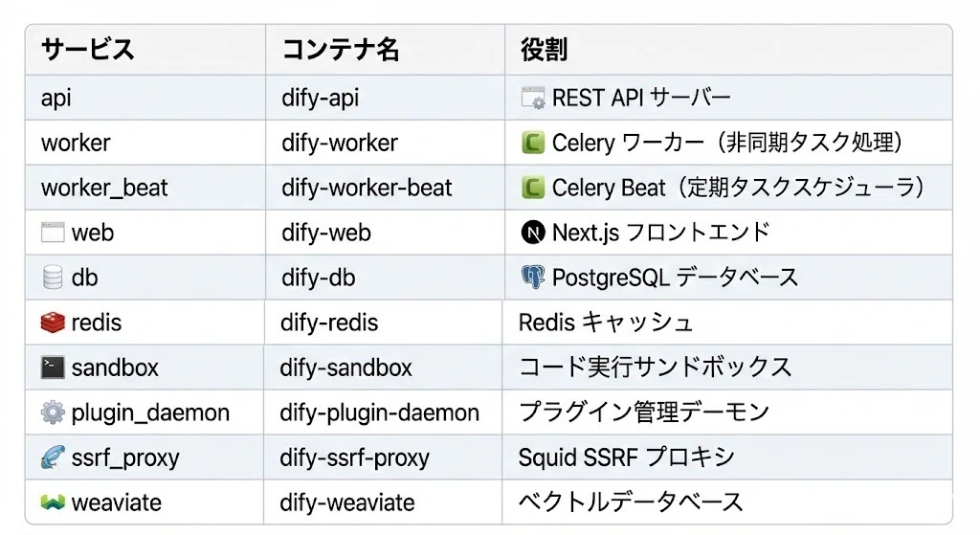Viewport: 980px width, 535px height.
Task: Click the database cylinder icon beside db
Action: [53, 278]
